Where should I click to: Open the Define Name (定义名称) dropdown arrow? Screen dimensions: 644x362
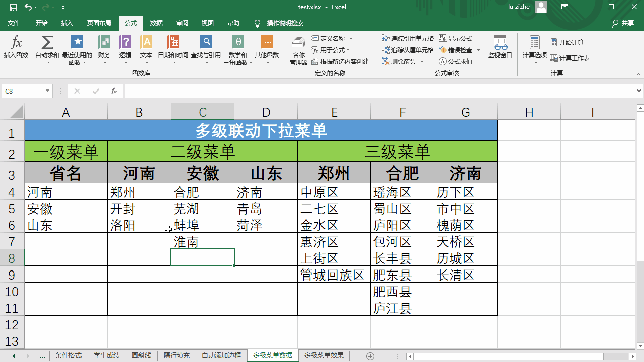pos(351,38)
